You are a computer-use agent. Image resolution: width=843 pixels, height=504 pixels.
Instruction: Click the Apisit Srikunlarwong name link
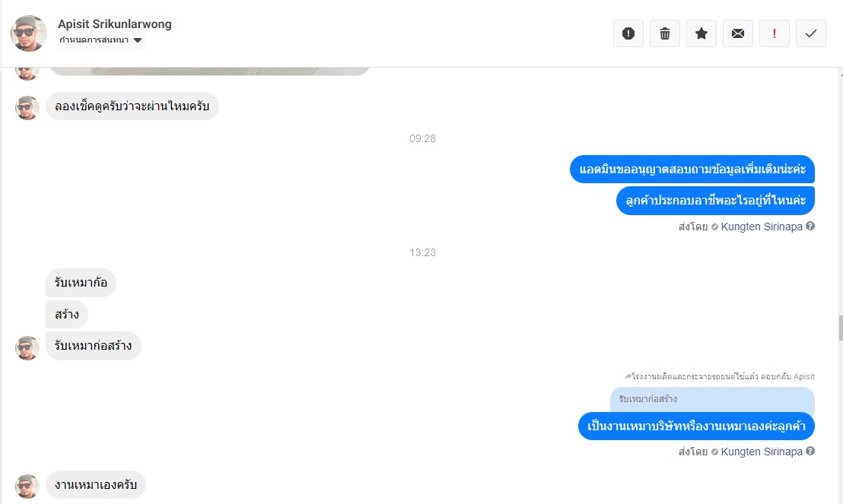(115, 24)
